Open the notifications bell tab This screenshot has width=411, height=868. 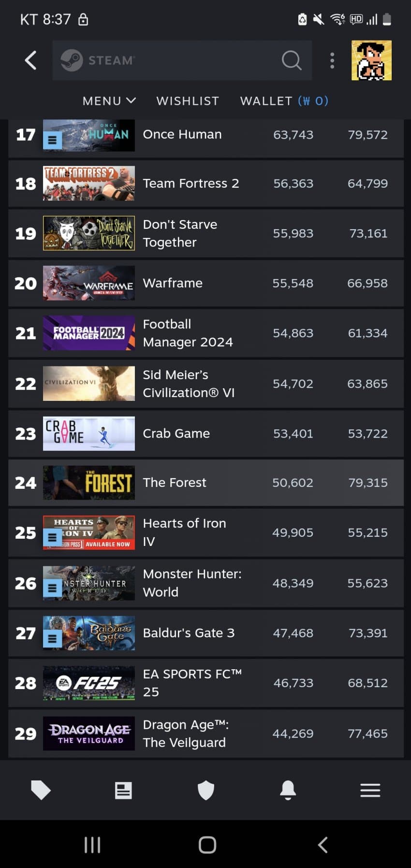point(288,790)
